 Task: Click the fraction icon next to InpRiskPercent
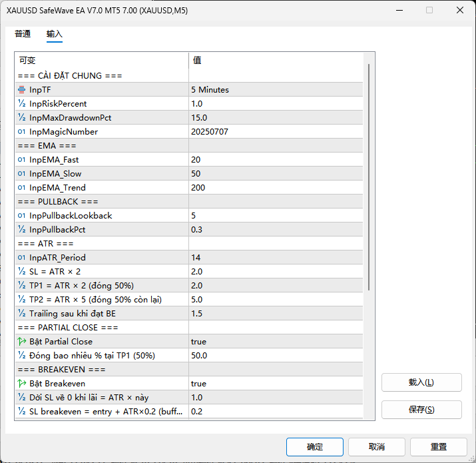22,104
